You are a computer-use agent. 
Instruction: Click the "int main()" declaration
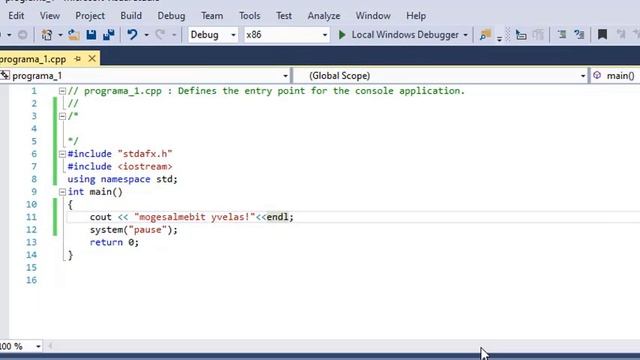(x=95, y=192)
